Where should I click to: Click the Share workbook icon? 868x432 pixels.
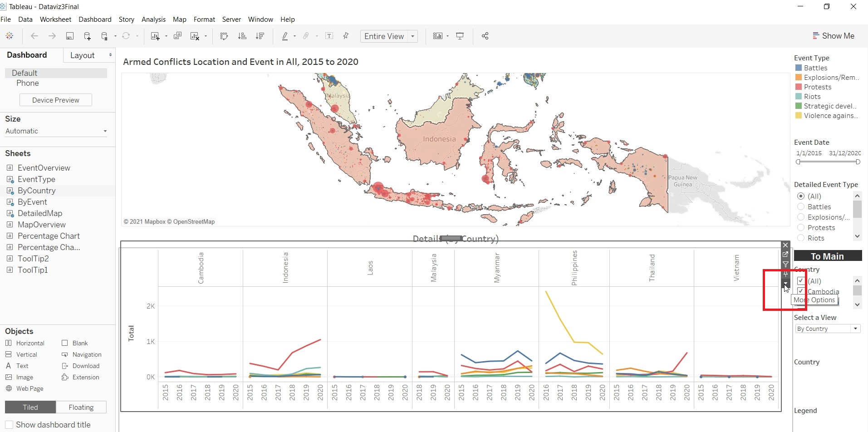click(485, 36)
